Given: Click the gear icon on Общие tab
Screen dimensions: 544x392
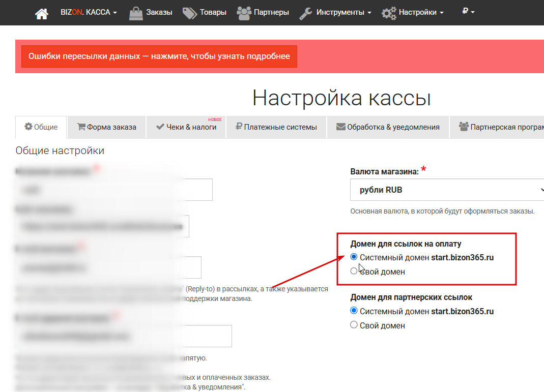Looking at the screenshot, I should pos(28,127).
